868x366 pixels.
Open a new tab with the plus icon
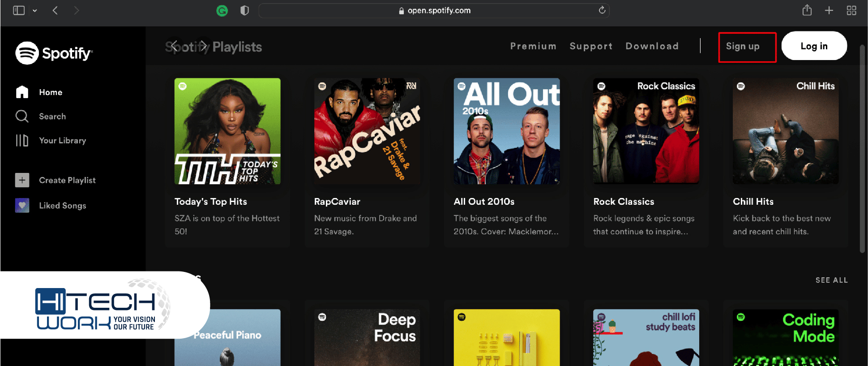pyautogui.click(x=829, y=10)
